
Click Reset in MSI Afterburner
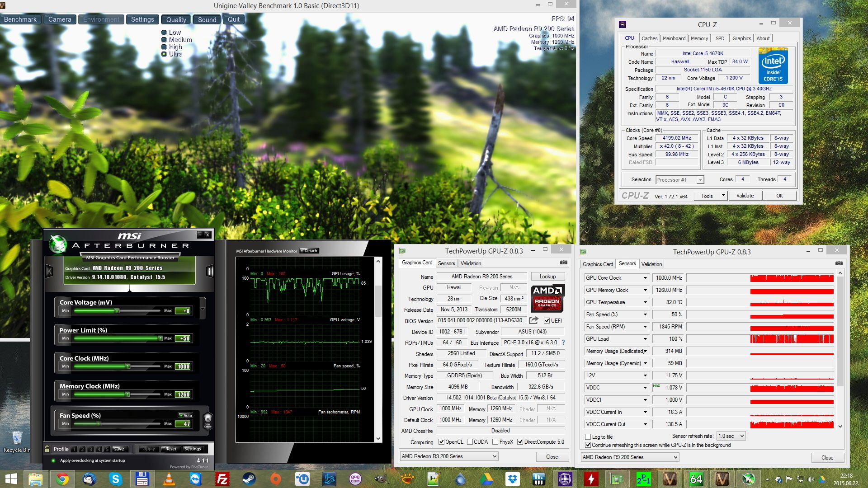point(171,449)
